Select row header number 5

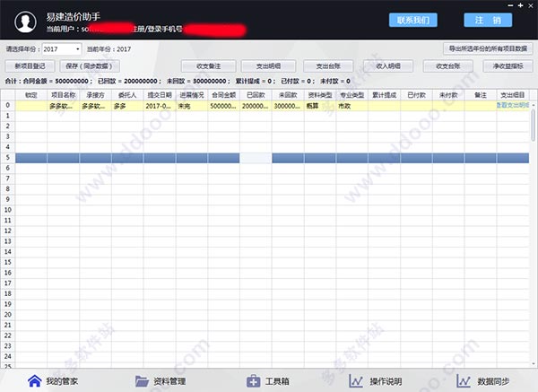pyautogui.click(x=7, y=158)
